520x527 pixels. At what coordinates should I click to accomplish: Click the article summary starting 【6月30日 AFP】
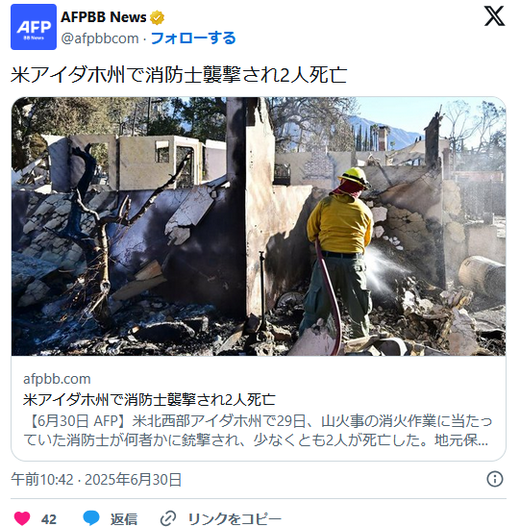coord(258,431)
